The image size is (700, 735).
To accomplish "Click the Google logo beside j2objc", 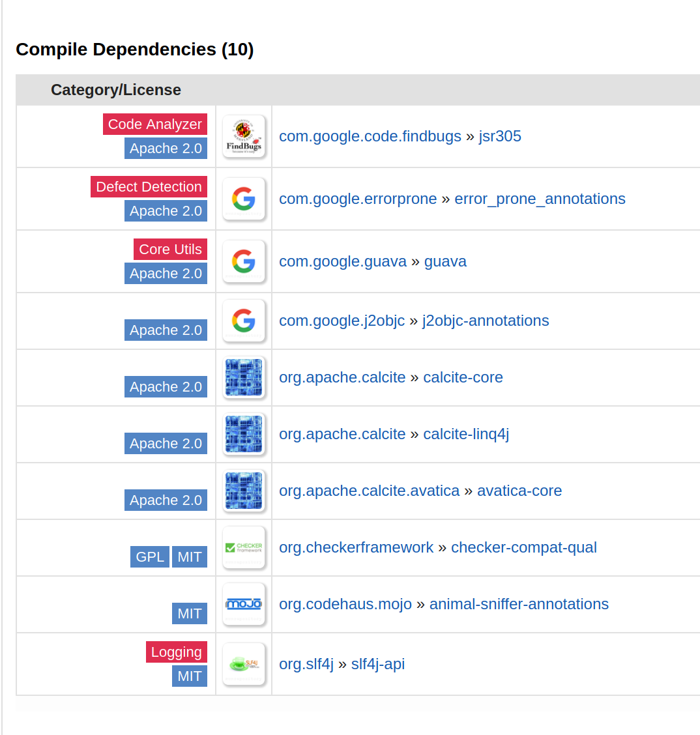I will [x=244, y=321].
